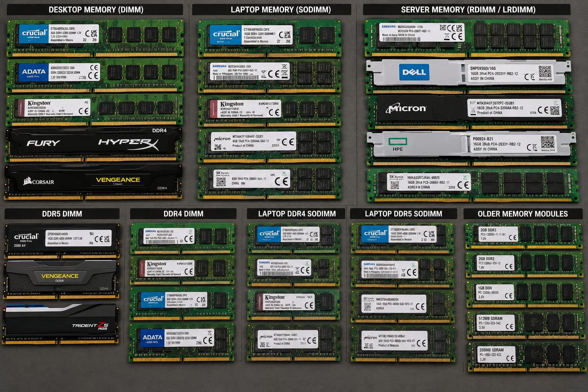Select the Kingston logo in Laptop Memory (SODIMM)
This screenshot has width=588, height=392.
click(x=231, y=104)
